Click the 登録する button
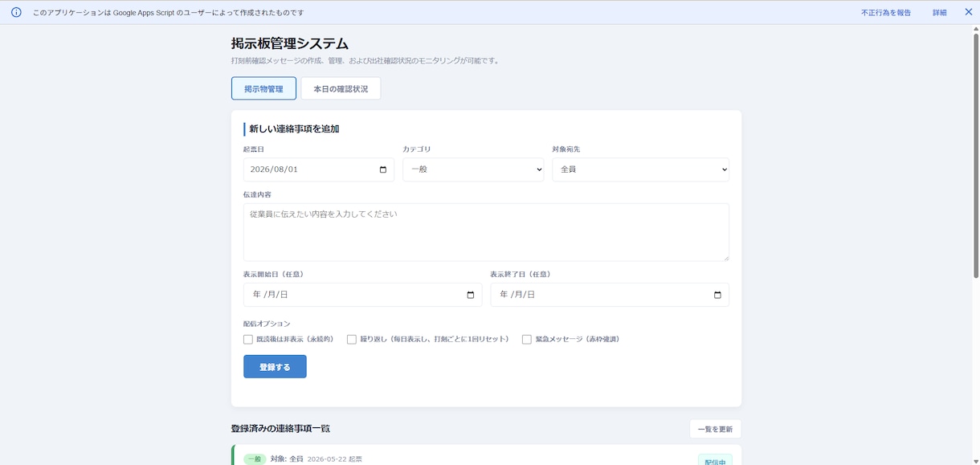 click(275, 366)
